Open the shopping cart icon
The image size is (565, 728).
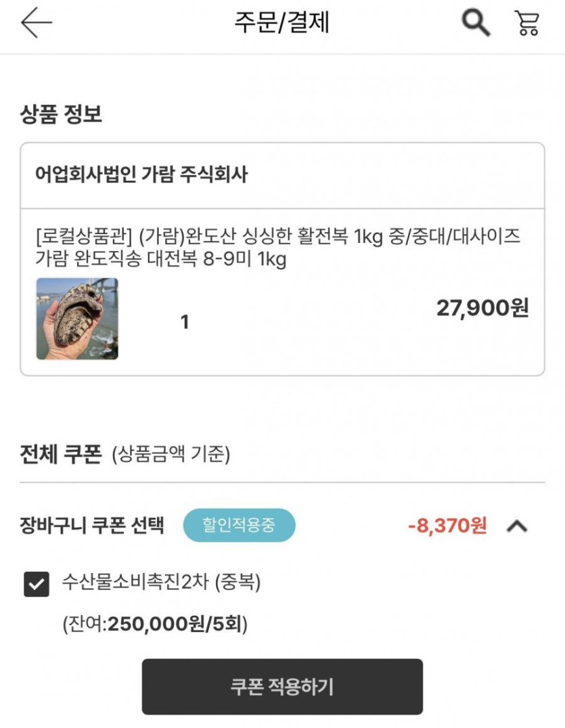527,24
